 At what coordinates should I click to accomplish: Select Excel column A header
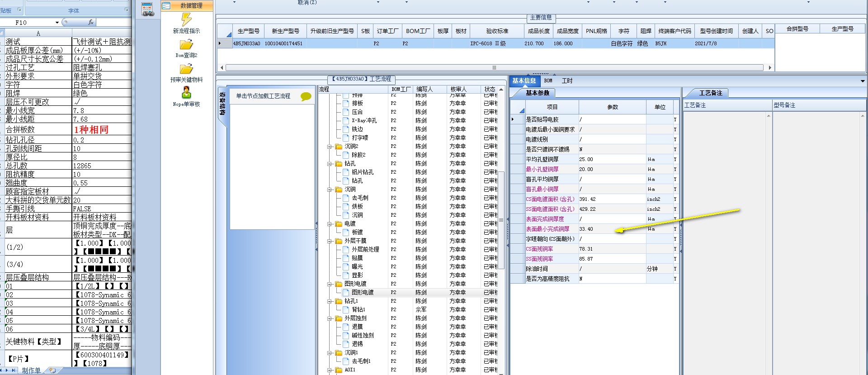coord(38,33)
